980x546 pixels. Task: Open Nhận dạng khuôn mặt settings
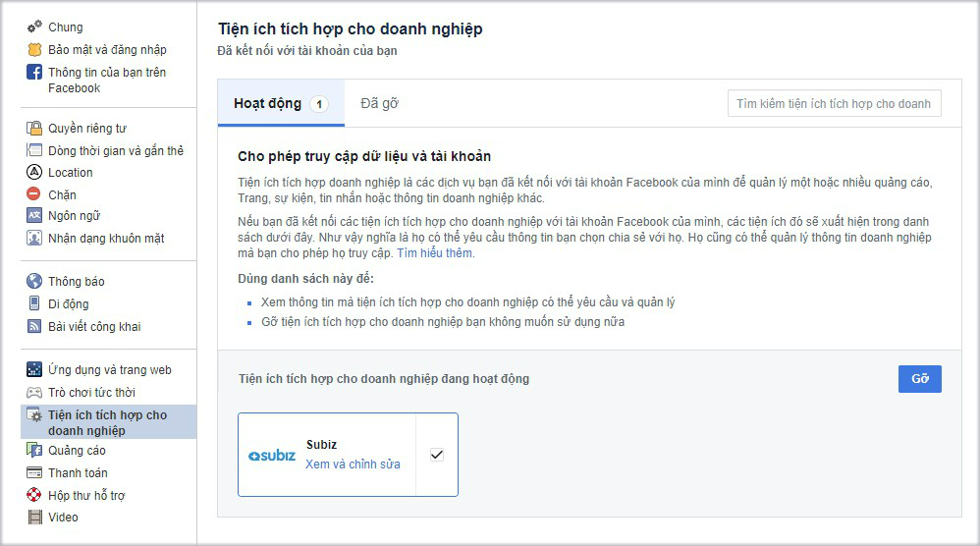coord(106,238)
